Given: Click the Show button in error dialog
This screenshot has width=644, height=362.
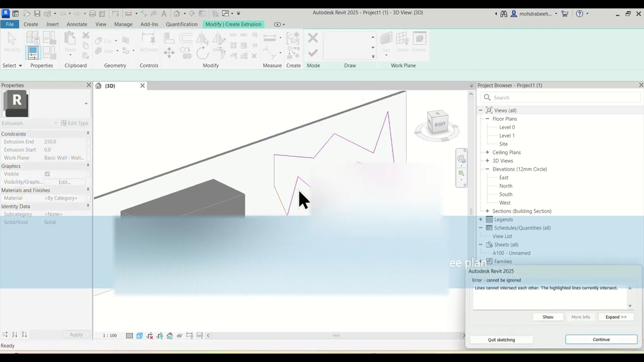Looking at the screenshot, I should pos(548,317).
